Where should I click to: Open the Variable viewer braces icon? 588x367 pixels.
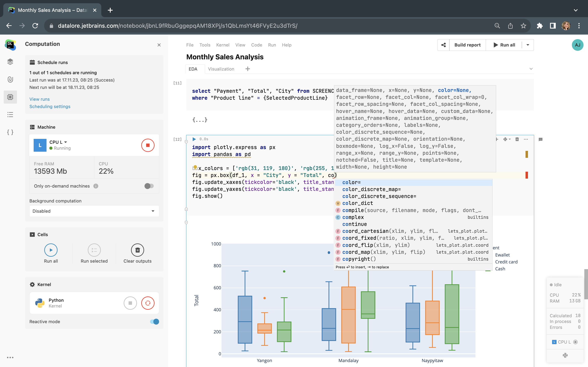pyautogui.click(x=10, y=132)
